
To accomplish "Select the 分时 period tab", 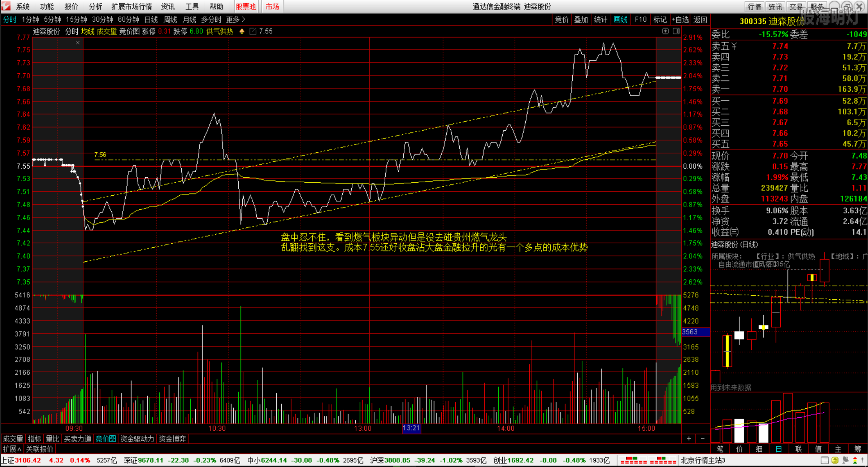I will coord(10,19).
